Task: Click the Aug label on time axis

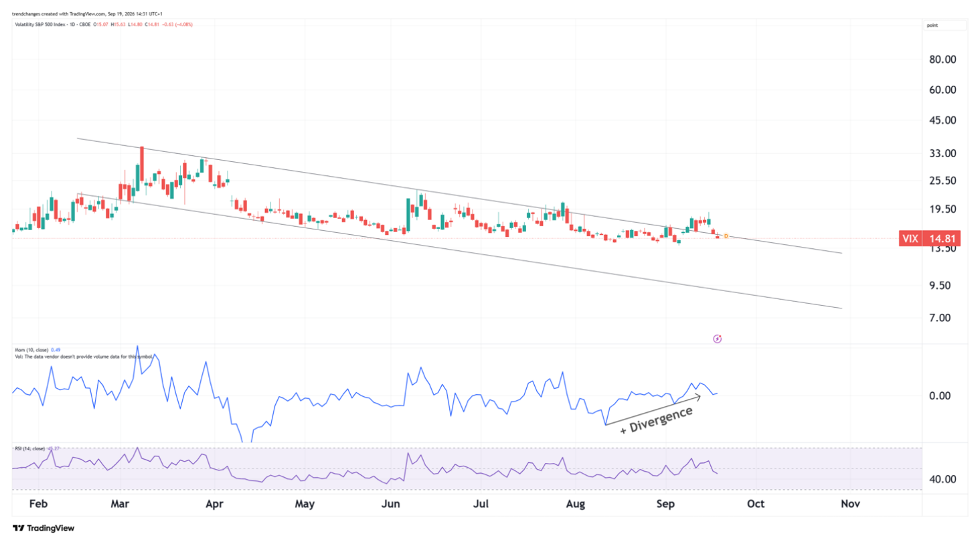Action: [576, 504]
